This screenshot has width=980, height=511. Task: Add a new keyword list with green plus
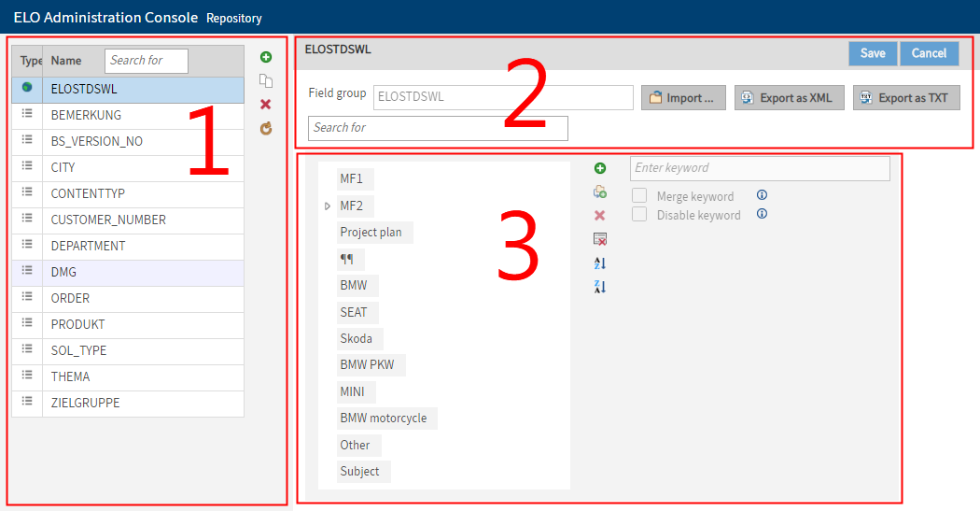click(266, 57)
